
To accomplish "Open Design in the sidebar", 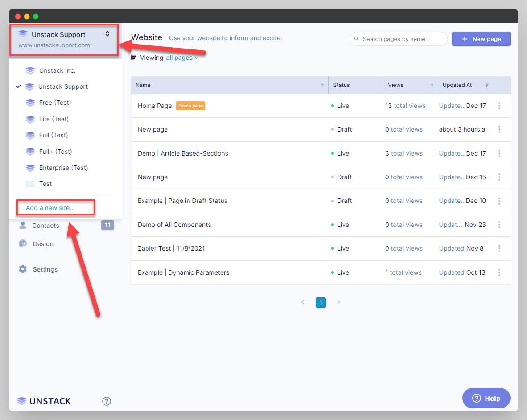I will click(43, 244).
